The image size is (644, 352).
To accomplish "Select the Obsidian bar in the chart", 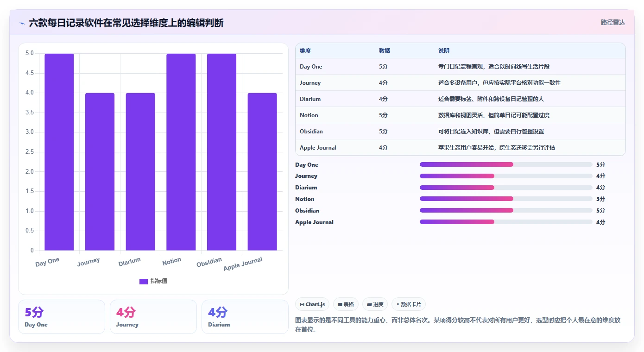I will point(221,152).
